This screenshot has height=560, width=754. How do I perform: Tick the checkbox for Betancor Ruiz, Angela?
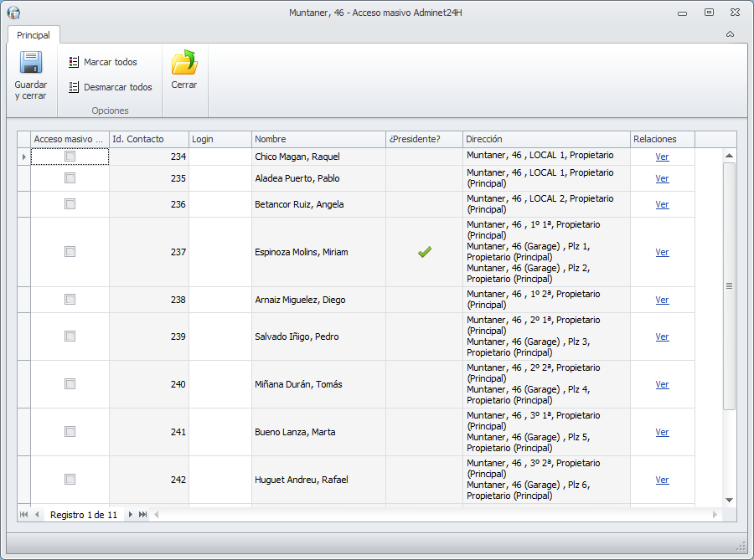(70, 204)
